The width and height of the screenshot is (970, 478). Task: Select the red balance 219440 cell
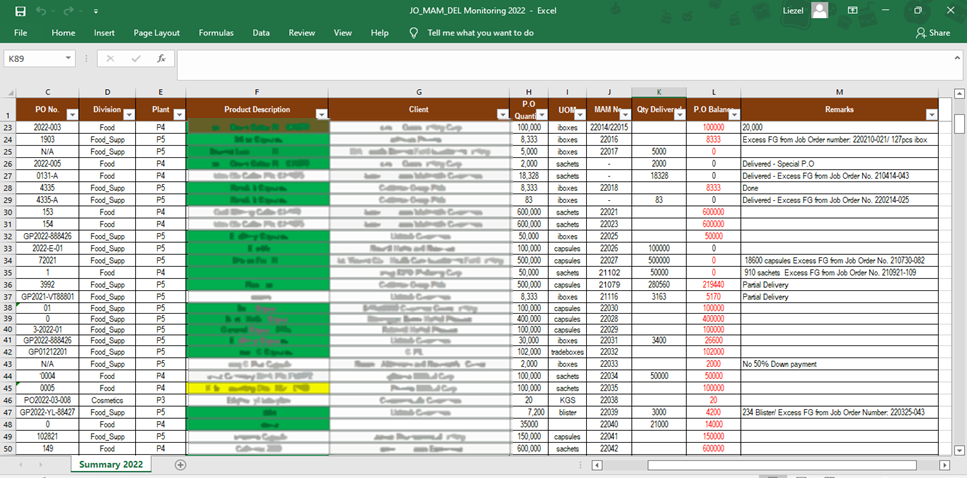[x=713, y=284]
